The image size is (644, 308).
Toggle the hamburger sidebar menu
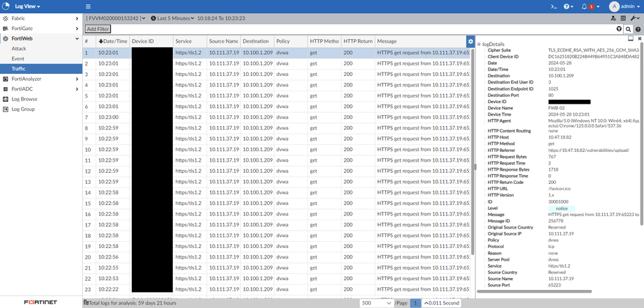89,6
